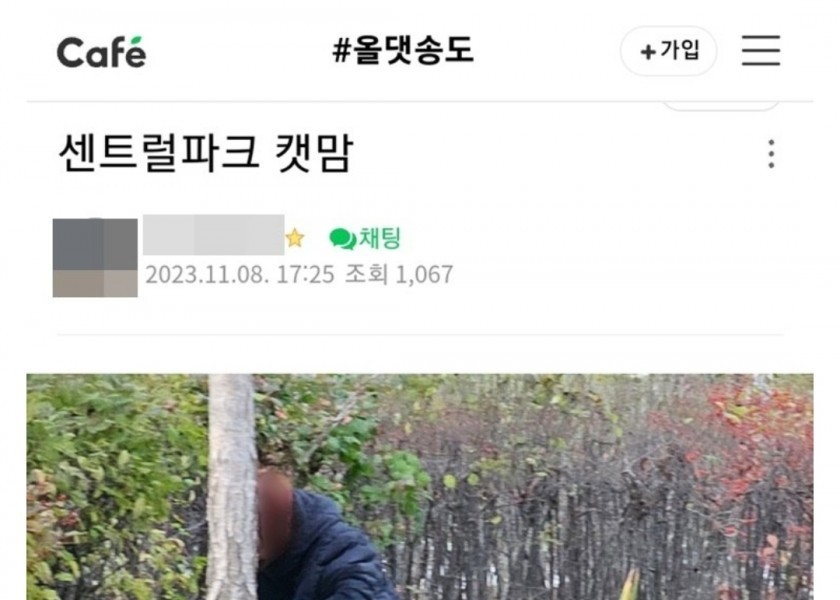Click the view count 조회 1,067
The width and height of the screenshot is (840, 600).
(399, 275)
